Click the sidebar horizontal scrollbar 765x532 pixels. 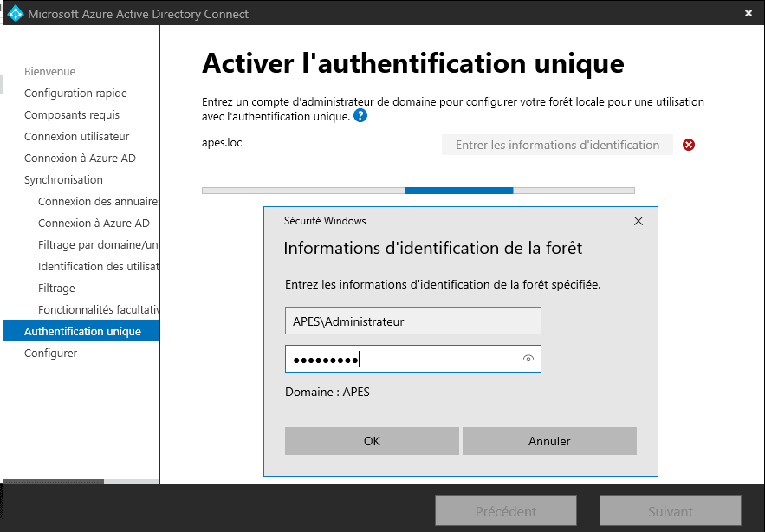point(54,482)
